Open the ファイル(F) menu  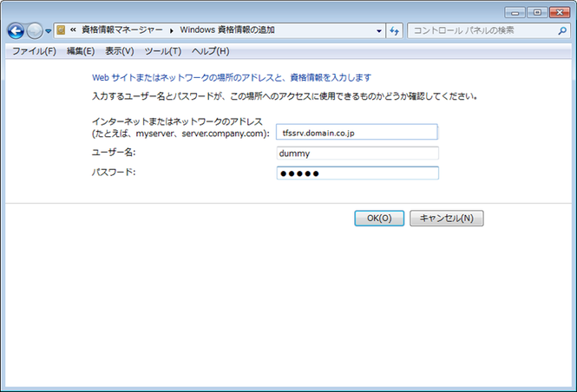point(34,51)
